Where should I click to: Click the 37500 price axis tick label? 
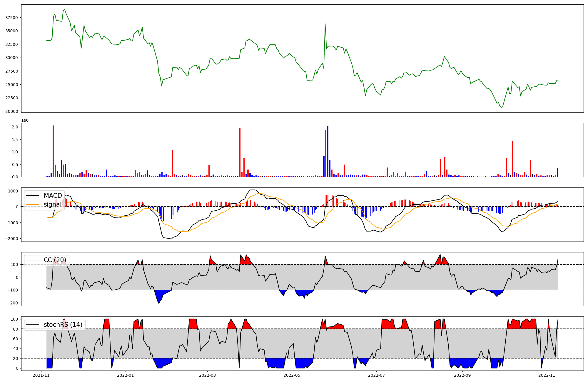coord(12,18)
